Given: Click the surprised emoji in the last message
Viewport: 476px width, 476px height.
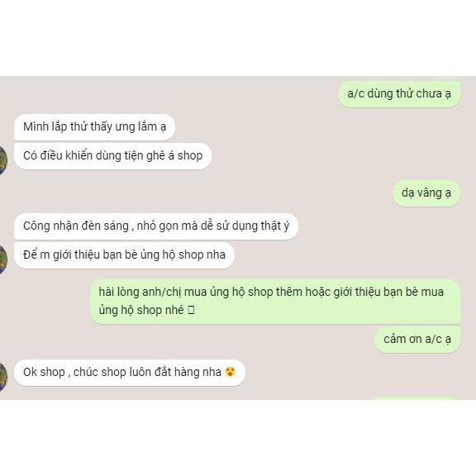Looking at the screenshot, I should coord(230,372).
